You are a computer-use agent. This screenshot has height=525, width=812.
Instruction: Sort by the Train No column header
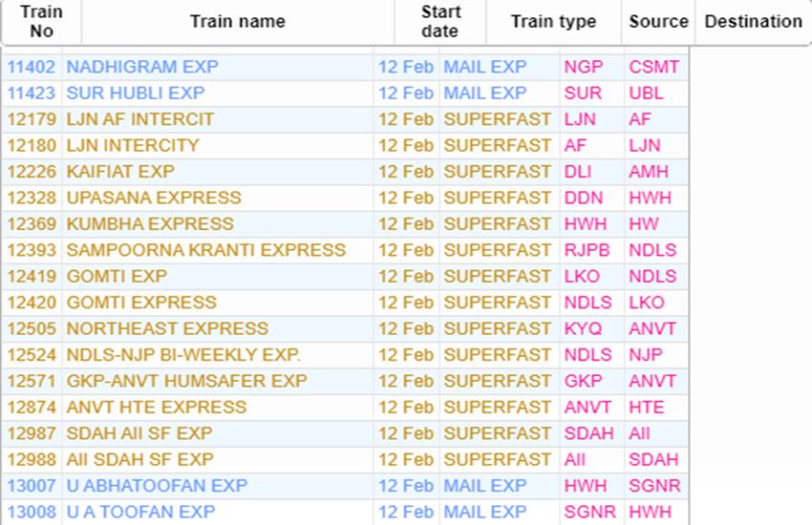pyautogui.click(x=41, y=21)
